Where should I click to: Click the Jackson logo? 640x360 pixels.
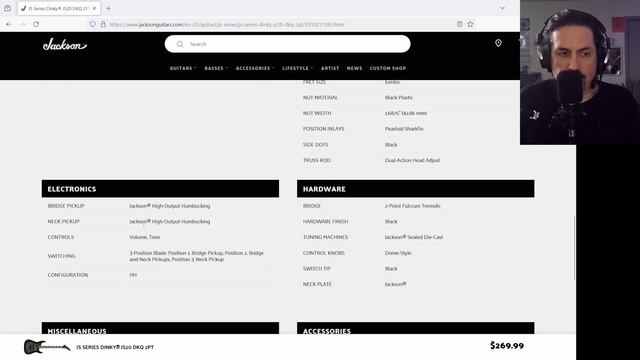pyautogui.click(x=64, y=44)
